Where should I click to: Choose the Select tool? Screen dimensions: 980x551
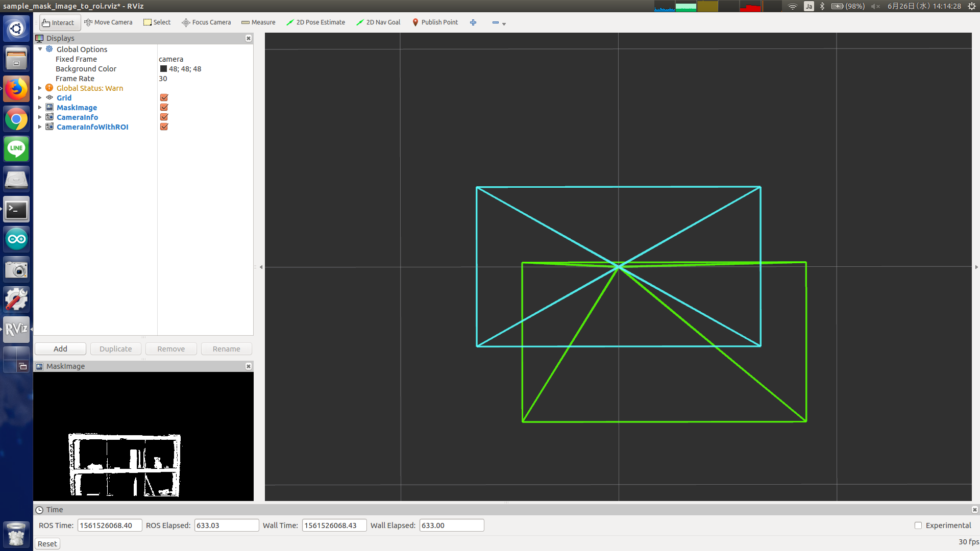157,22
